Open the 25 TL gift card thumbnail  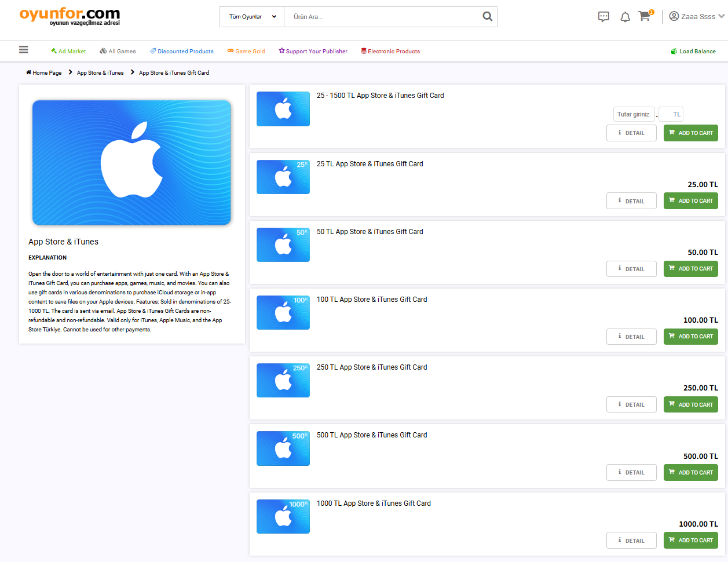283,177
